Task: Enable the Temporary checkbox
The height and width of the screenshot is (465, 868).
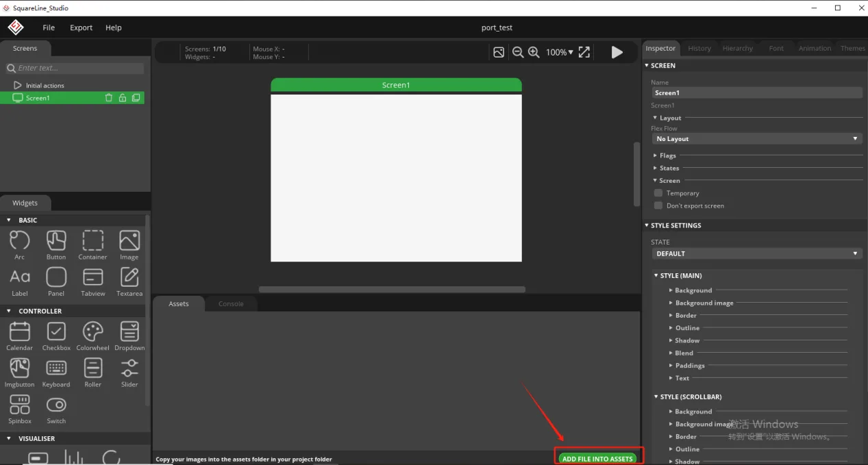Action: (658, 193)
